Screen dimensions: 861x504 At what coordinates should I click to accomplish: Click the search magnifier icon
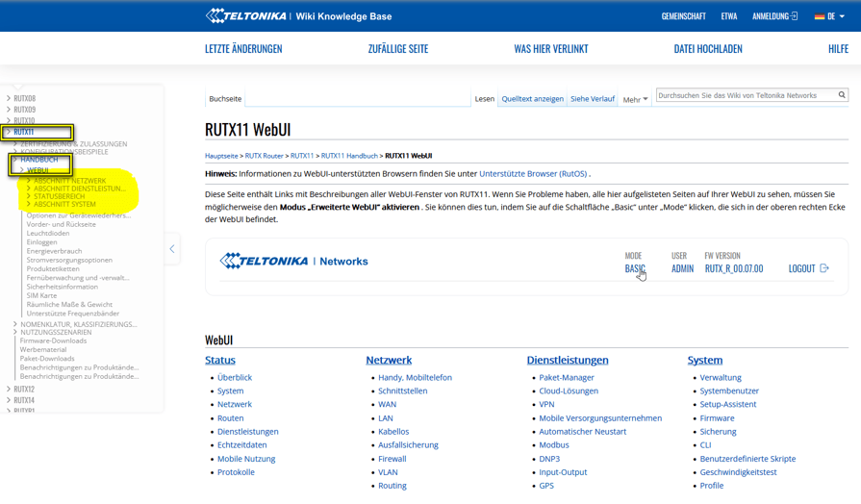842,95
